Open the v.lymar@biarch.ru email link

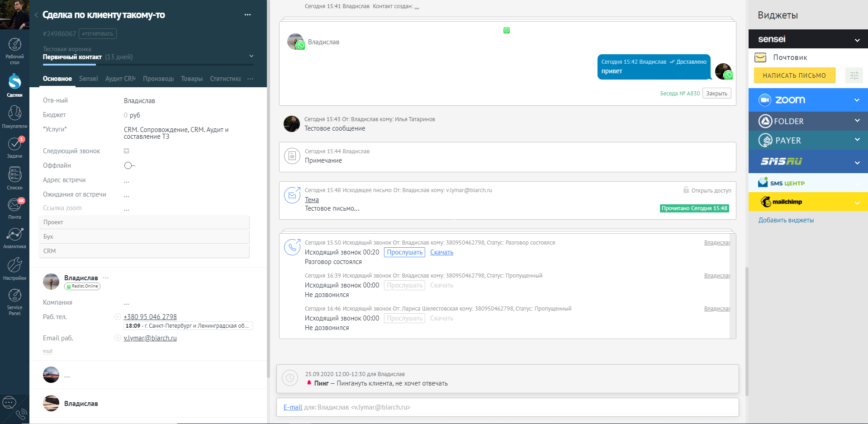click(150, 338)
